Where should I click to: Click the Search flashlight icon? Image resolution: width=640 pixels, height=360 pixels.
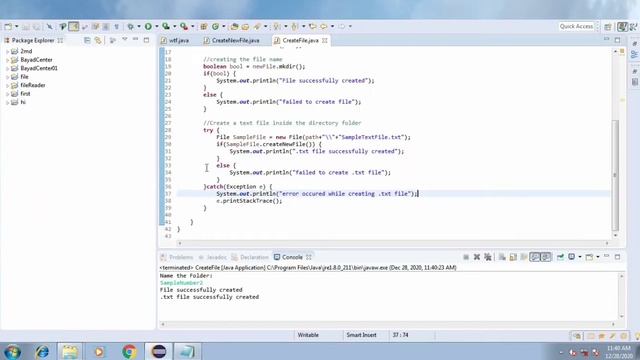[257, 27]
